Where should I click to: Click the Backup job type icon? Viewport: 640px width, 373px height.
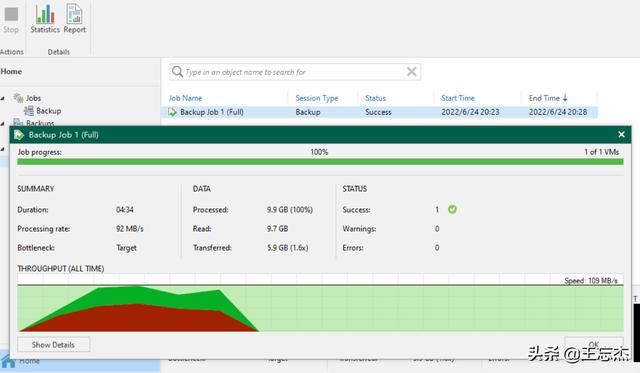pos(29,111)
